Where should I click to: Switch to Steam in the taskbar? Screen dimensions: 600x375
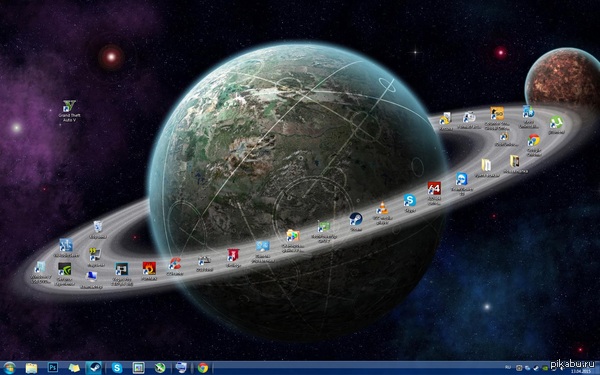[x=93, y=368]
